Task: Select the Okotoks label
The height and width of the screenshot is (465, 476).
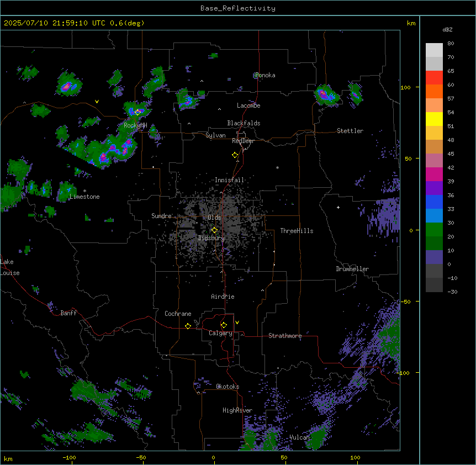Action: point(228,387)
